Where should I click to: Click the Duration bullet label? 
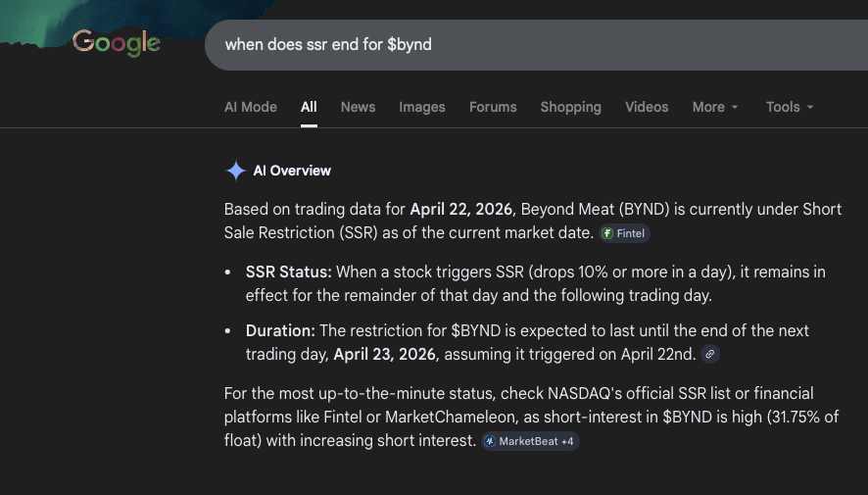tap(280, 330)
